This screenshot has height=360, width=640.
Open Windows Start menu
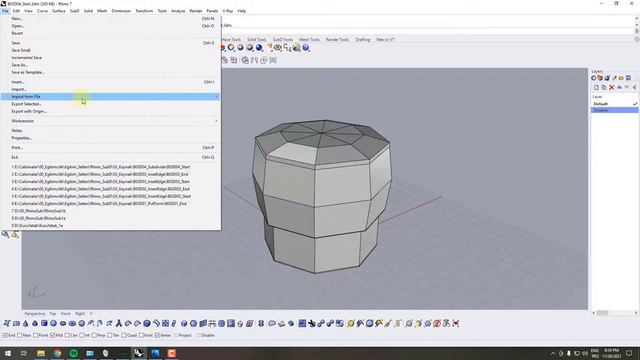click(x=7, y=353)
